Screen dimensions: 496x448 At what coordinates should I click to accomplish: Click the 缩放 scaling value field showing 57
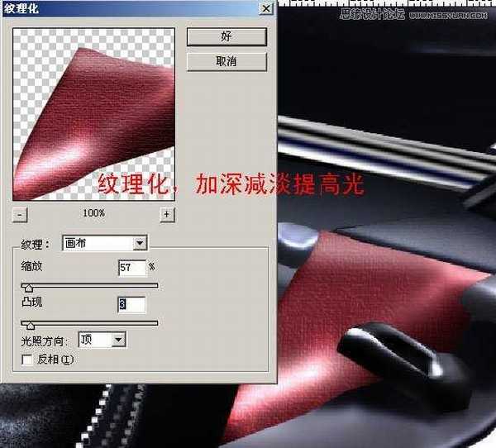pyautogui.click(x=131, y=267)
